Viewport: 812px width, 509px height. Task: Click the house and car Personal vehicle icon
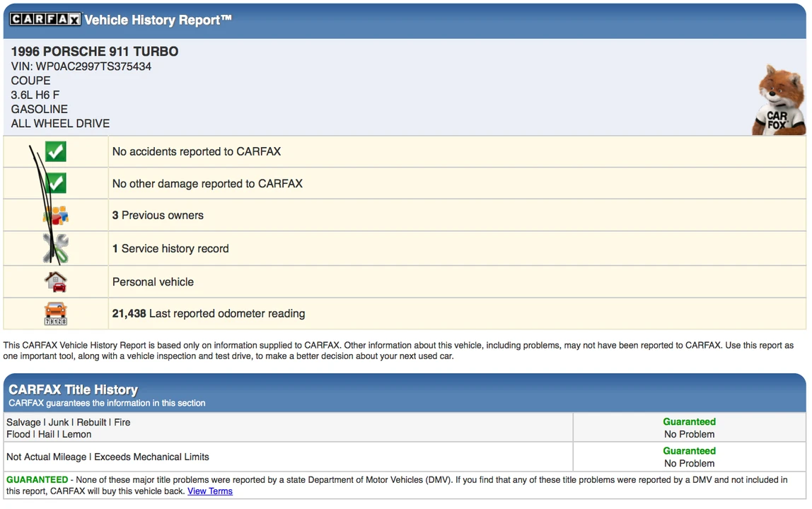[x=55, y=281]
